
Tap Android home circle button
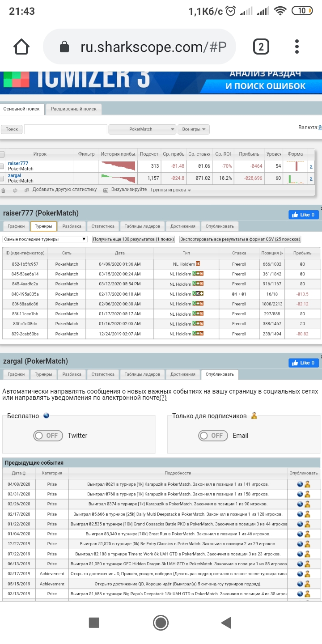coord(161,623)
